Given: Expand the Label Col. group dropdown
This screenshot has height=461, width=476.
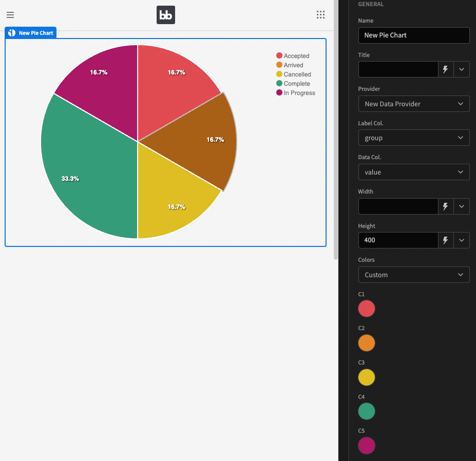Looking at the screenshot, I should (x=414, y=138).
